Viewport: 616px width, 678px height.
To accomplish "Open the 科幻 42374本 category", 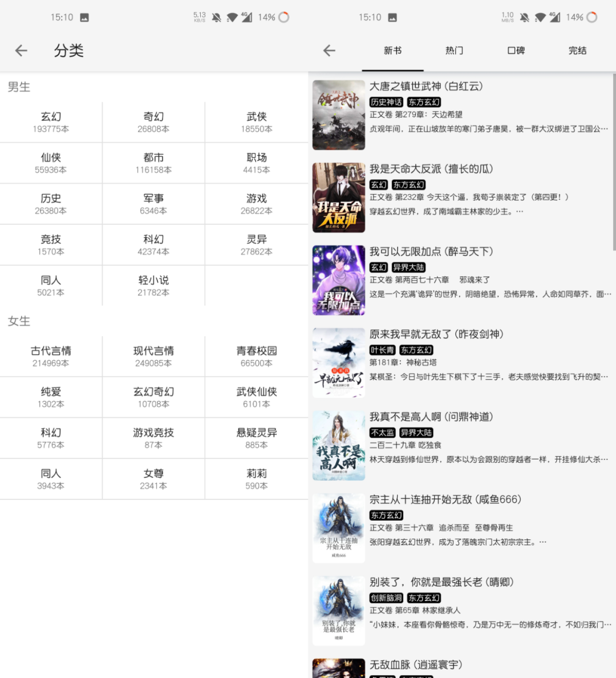I will [x=153, y=245].
